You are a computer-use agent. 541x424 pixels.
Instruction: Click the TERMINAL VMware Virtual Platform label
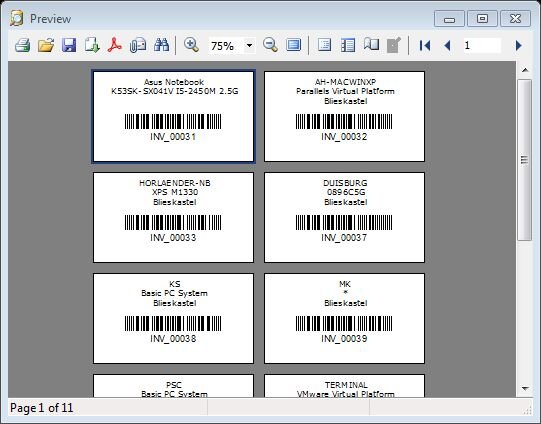point(344,386)
